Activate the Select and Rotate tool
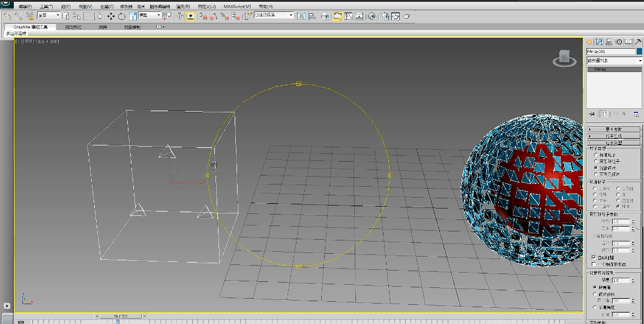The height and width of the screenshot is (324, 644). point(122,16)
